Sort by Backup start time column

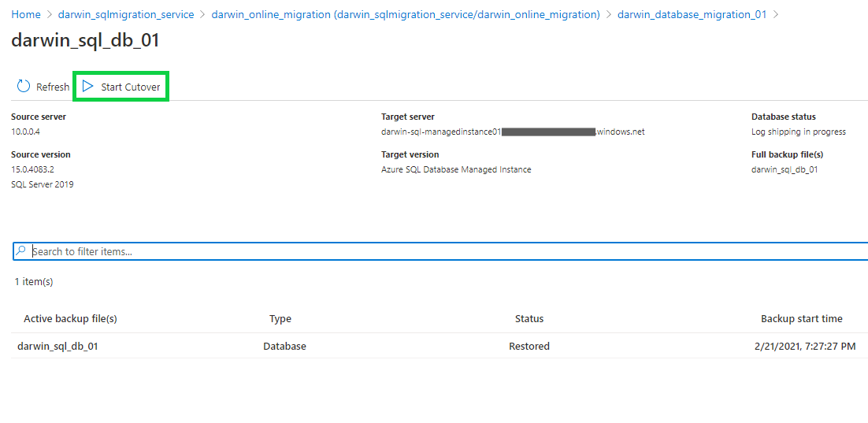pos(802,319)
